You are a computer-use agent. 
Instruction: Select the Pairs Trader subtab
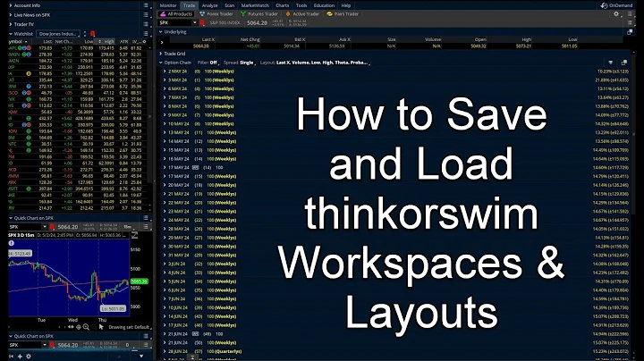343,14
